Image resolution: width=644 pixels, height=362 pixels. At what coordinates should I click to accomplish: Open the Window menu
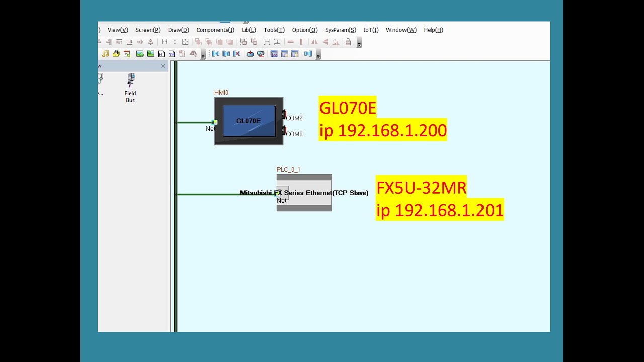401,30
